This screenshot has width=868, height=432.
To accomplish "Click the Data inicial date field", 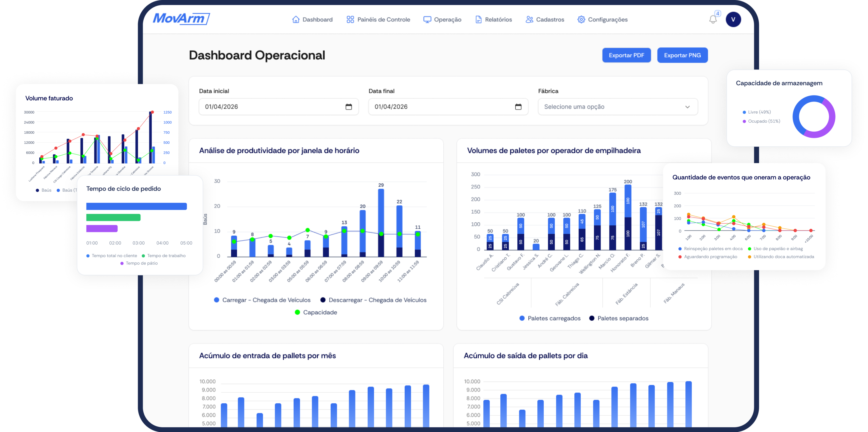I will pos(279,107).
